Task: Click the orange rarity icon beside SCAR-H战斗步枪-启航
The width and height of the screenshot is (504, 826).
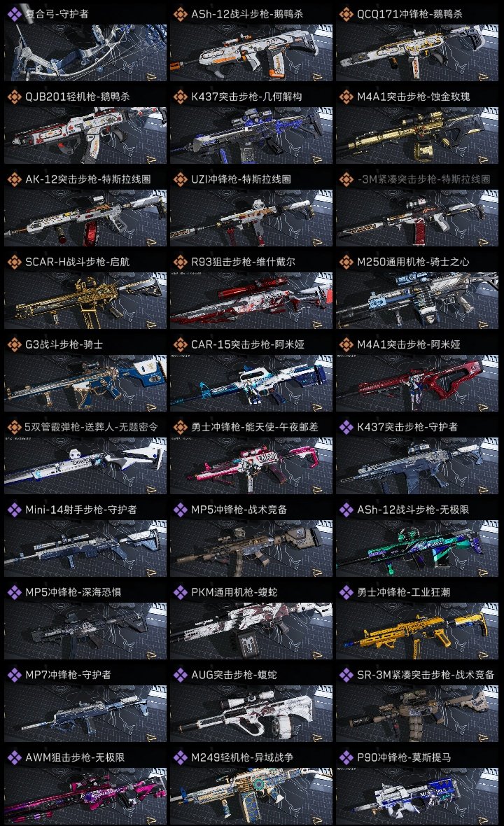Action: 14,262
